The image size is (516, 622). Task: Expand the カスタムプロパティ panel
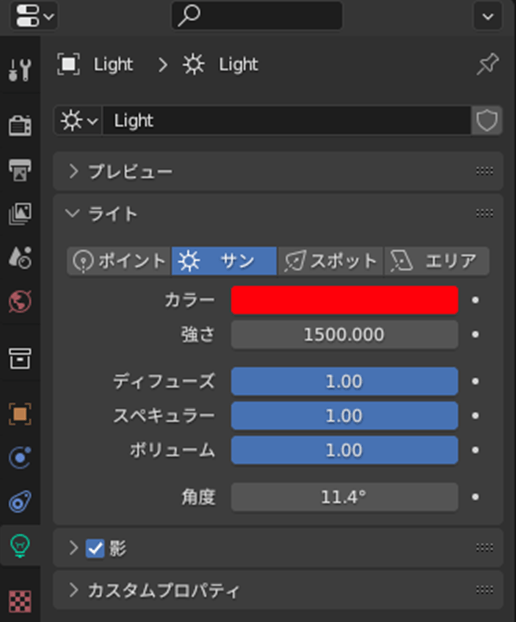point(74,590)
